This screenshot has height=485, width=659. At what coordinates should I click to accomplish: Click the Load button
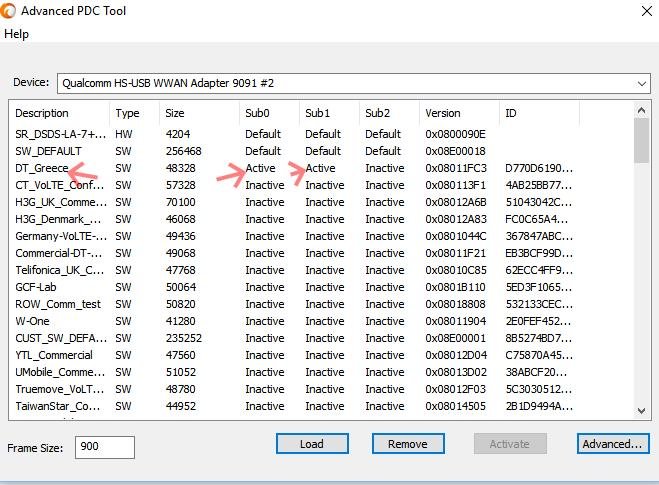312,444
